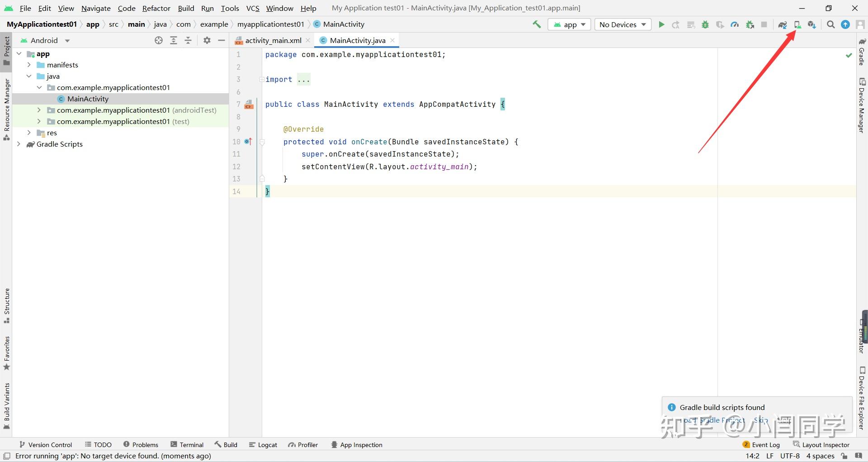Open Project panel settings gear
The height and width of the screenshot is (462, 868).
pos(207,40)
